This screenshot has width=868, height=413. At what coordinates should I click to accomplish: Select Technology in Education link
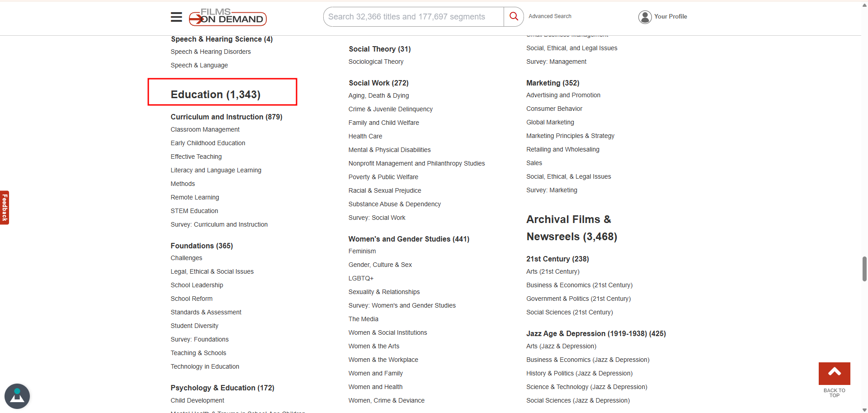(x=205, y=366)
